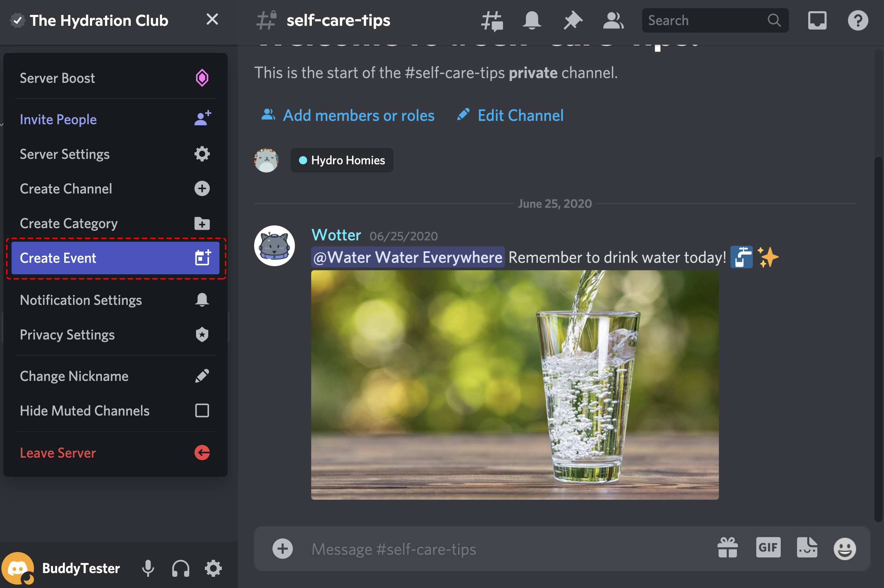Click the Invite People icon
Screen dimensions: 884x588
pos(201,119)
